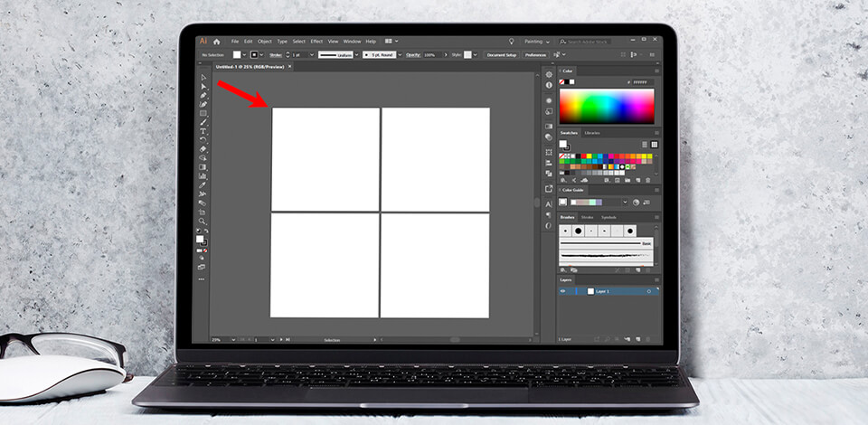Click the Document Setup button
Viewport: 868px width, 425px height.
tap(502, 55)
